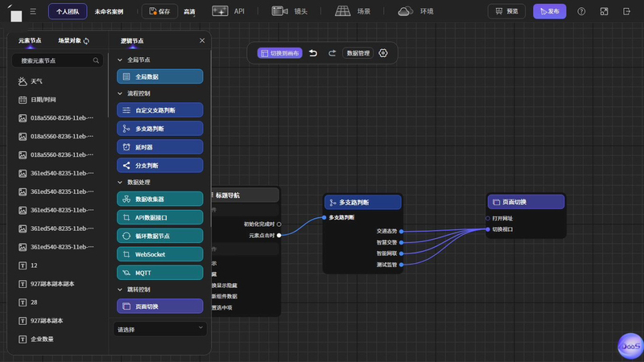644x362 pixels.
Task: Click the 数据管理 button
Action: [x=357, y=53]
